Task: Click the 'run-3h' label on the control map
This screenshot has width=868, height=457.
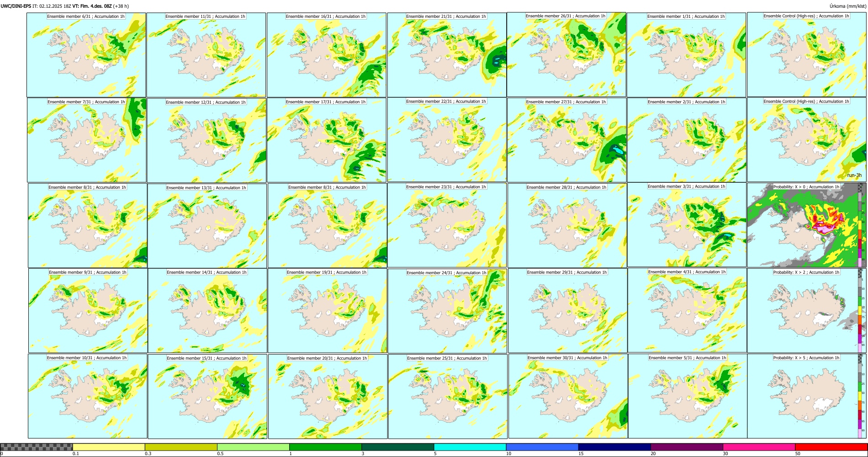Action: coord(854,175)
